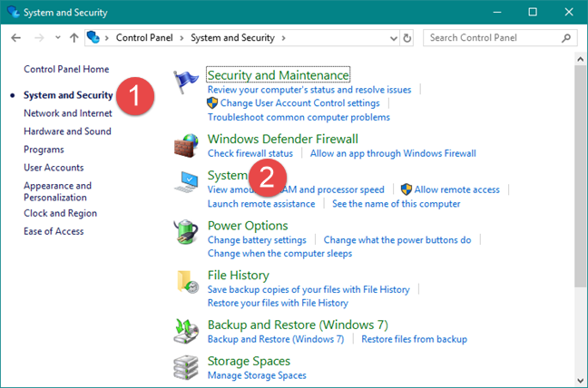Viewport: 588px width, 388px height.
Task: Go up one level with Up arrow
Action: pyautogui.click(x=73, y=38)
